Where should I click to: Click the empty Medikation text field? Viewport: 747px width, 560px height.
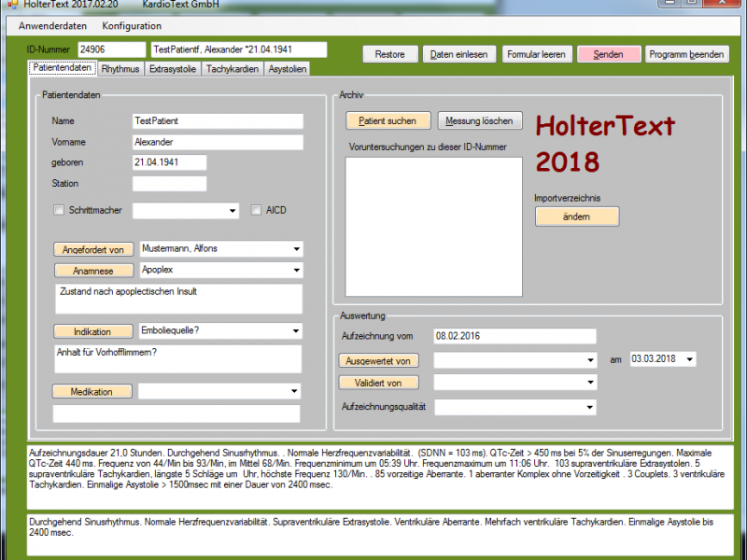click(176, 413)
